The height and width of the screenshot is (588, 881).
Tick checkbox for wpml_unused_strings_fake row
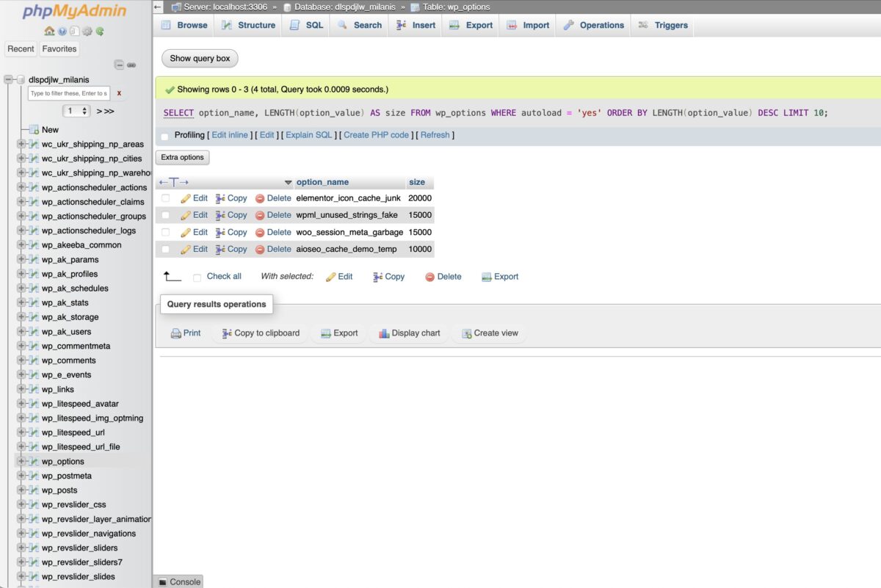(x=165, y=215)
